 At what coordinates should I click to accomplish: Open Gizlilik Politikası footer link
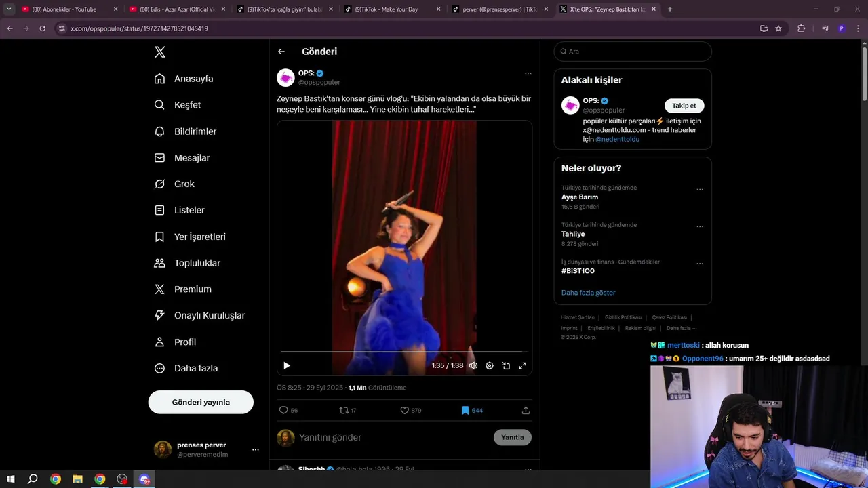[623, 317]
